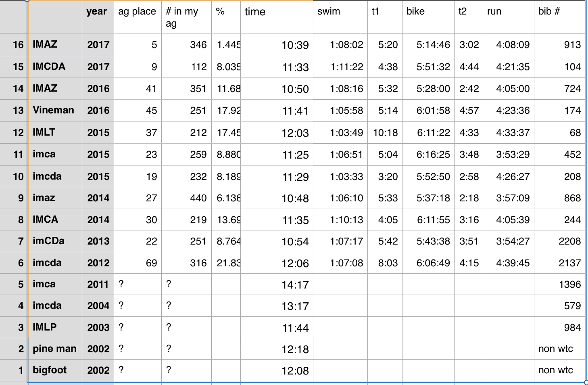Click the 'non wtc' cell in bigfoot row

pos(560,370)
